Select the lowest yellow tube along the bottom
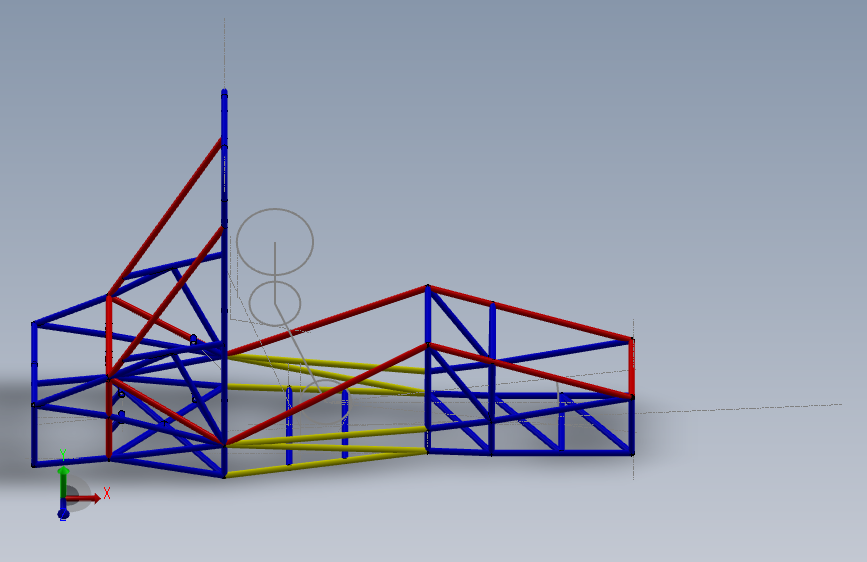867x562 pixels. [326, 462]
